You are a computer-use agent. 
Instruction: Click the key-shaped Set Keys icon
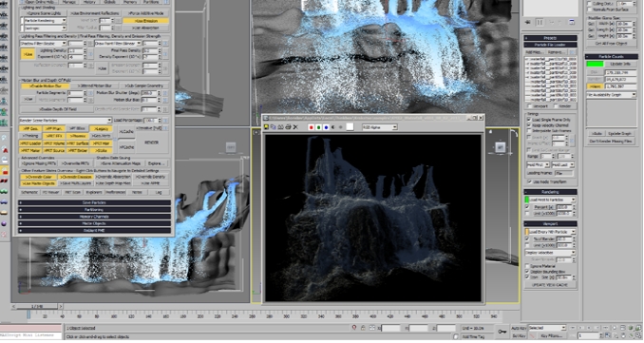pos(502,331)
